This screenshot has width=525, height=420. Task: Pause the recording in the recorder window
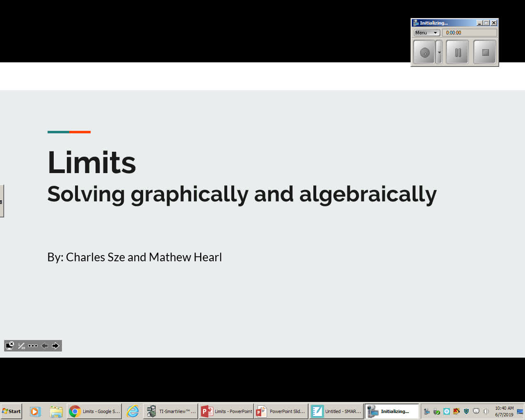pos(457,52)
